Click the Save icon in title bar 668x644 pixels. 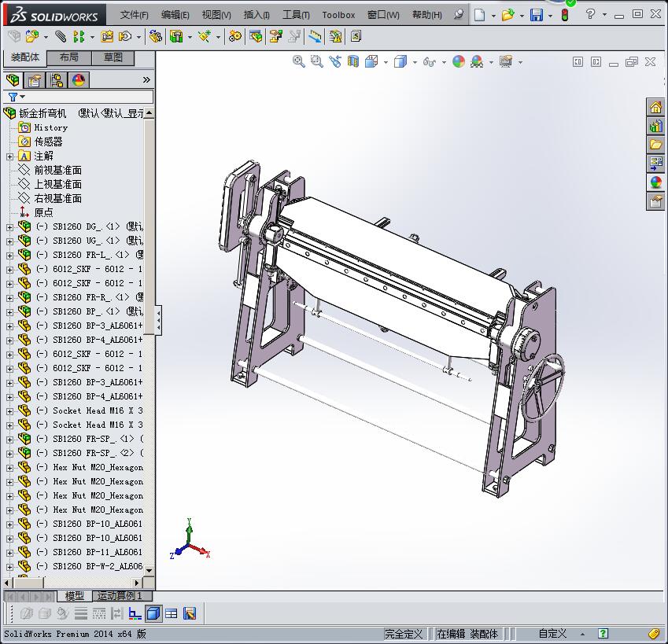(x=537, y=15)
